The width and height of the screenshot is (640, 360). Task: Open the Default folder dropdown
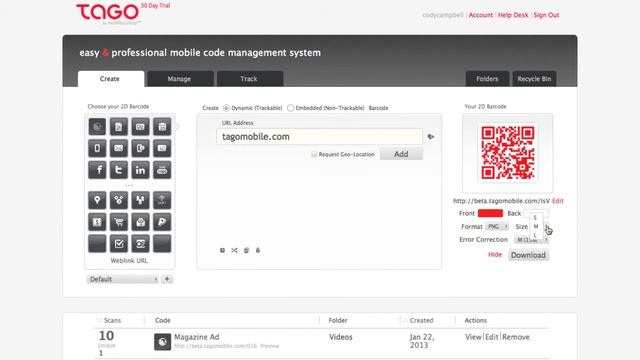coord(123,279)
